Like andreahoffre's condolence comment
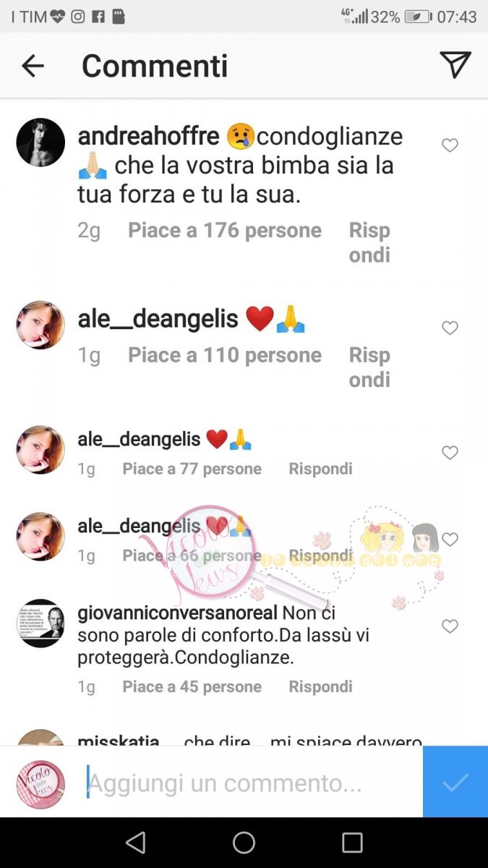The image size is (488, 868). (450, 145)
